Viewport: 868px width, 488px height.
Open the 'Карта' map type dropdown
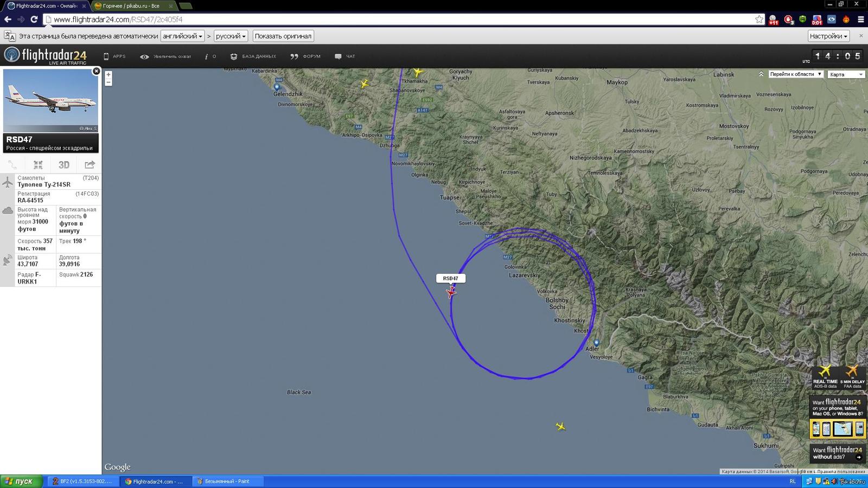[846, 74]
